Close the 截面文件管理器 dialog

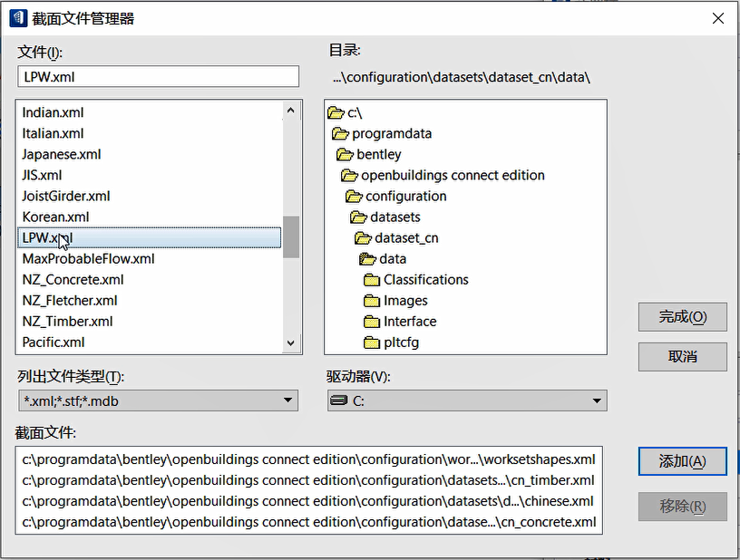pos(718,18)
